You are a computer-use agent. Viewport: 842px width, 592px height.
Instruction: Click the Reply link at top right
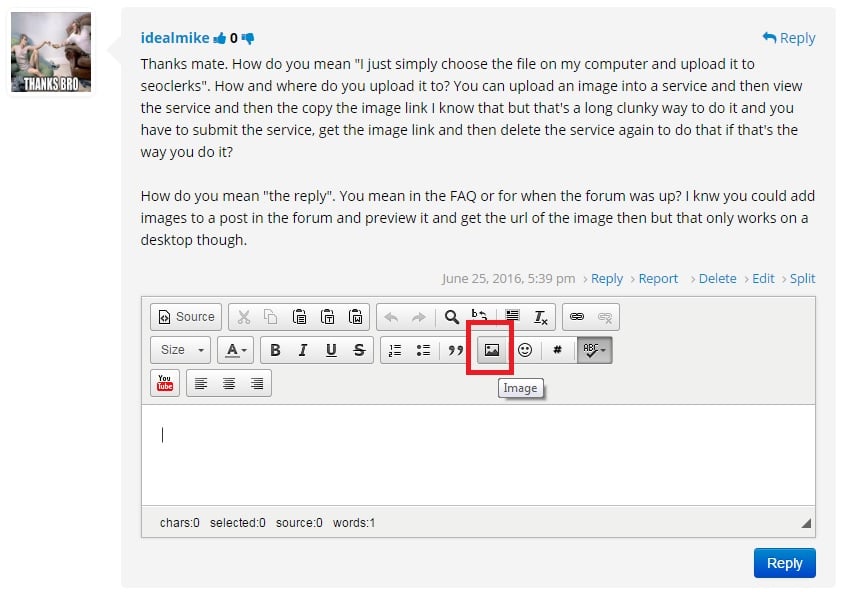(789, 38)
